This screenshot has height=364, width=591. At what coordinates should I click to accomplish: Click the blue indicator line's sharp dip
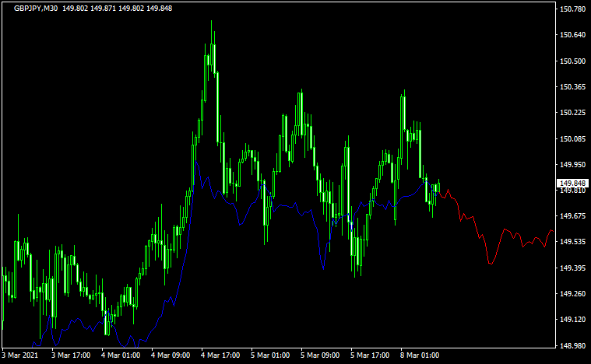click(322, 268)
